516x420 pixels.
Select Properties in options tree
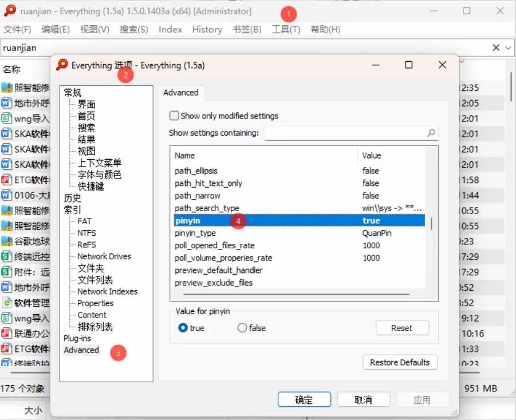point(96,303)
